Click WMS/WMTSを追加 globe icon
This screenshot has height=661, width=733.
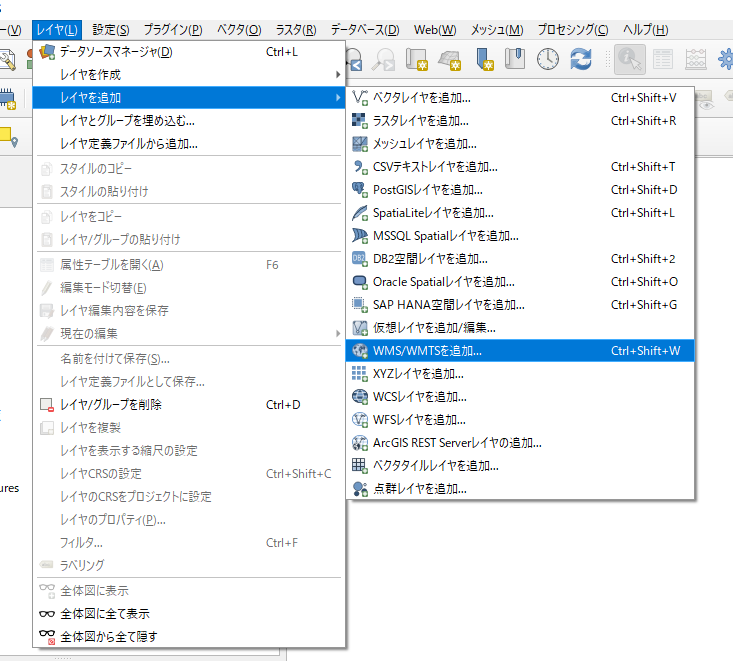359,351
